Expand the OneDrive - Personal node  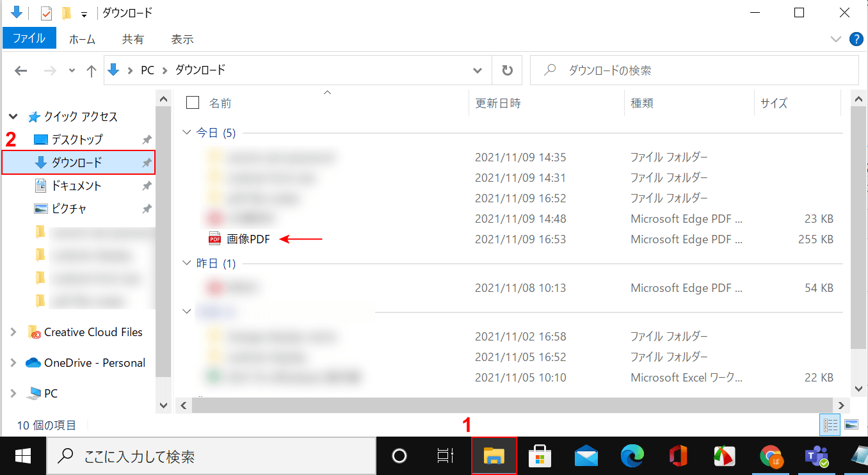pos(13,362)
